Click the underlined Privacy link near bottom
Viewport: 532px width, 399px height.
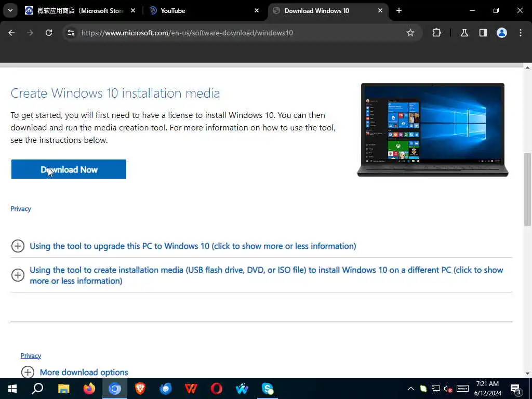click(31, 355)
